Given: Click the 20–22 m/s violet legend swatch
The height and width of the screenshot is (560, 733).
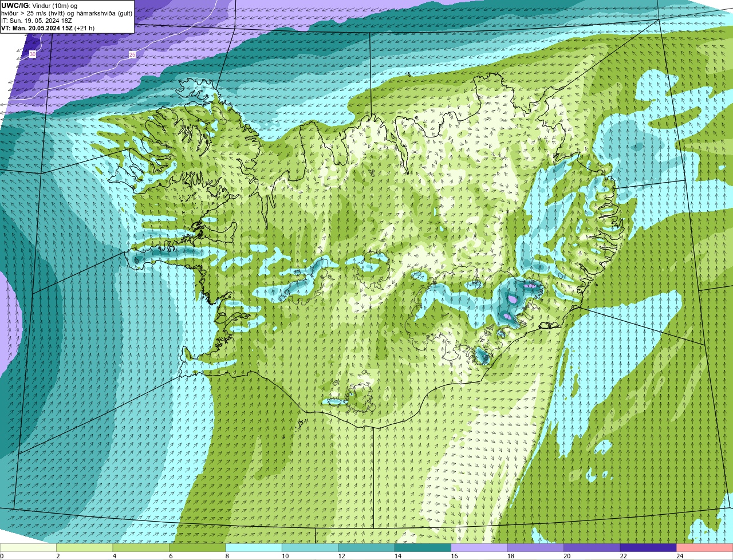Looking at the screenshot, I should [592, 548].
